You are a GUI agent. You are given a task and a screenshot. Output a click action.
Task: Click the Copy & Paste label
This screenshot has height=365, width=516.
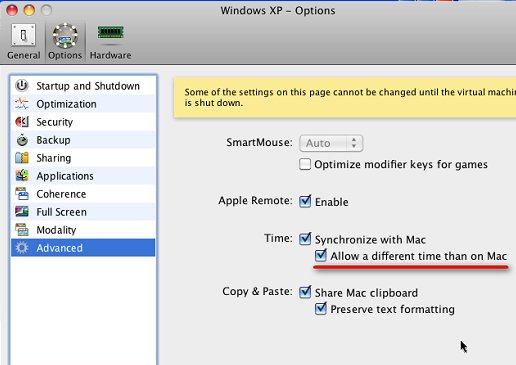coord(257,291)
